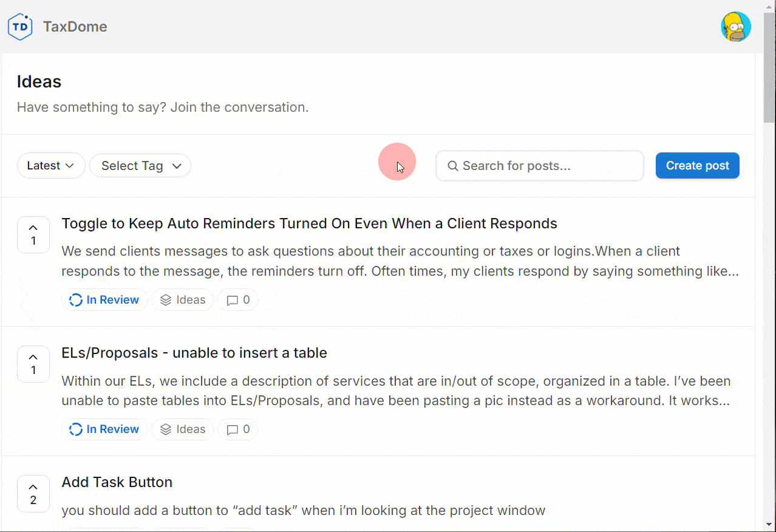Click In Review status on Auto Reminders post
Viewport: 776px width, 532px height.
(x=104, y=300)
